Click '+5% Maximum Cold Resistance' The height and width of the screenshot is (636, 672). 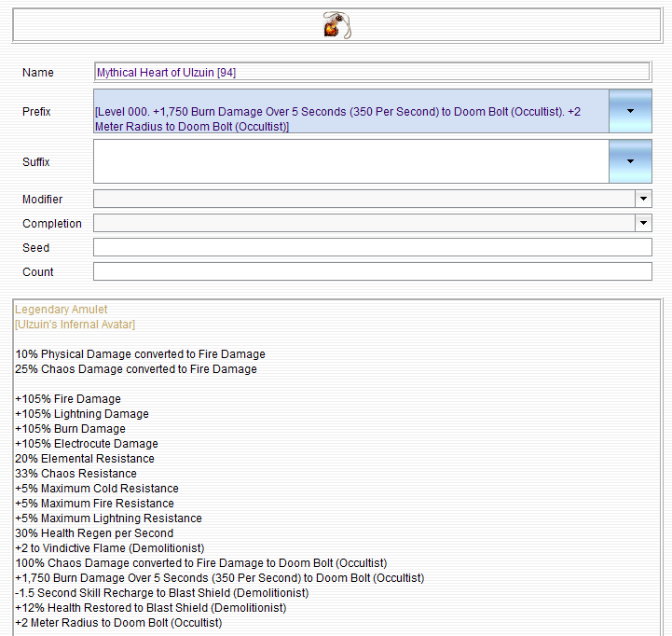[x=97, y=489]
